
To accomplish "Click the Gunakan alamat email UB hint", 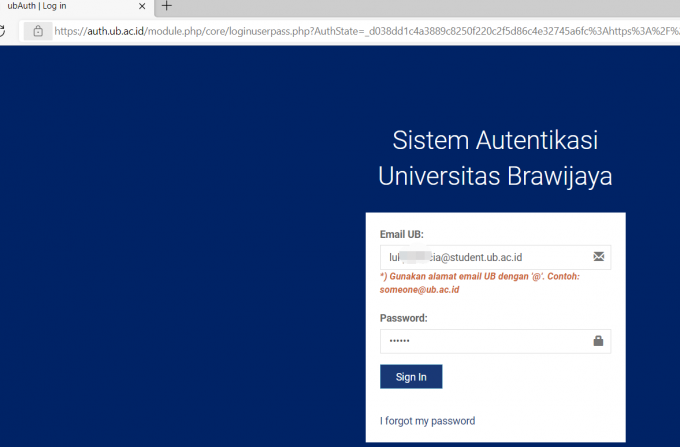I will point(480,283).
